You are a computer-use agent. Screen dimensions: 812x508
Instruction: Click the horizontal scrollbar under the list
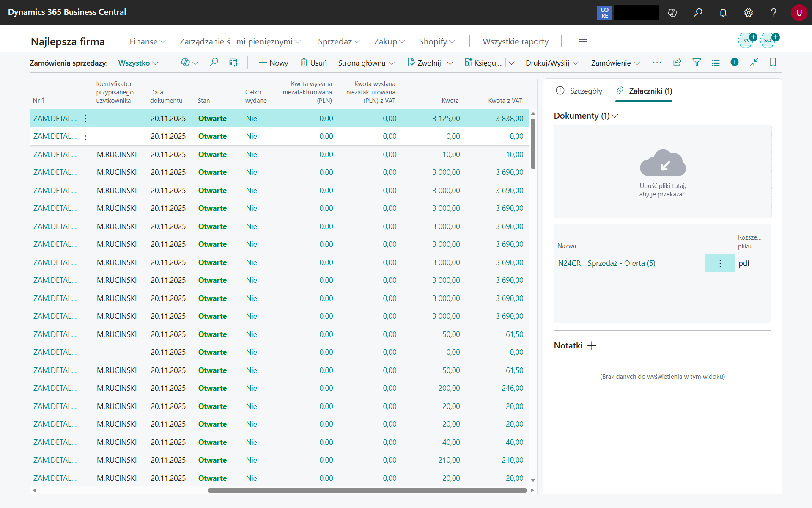(x=367, y=491)
